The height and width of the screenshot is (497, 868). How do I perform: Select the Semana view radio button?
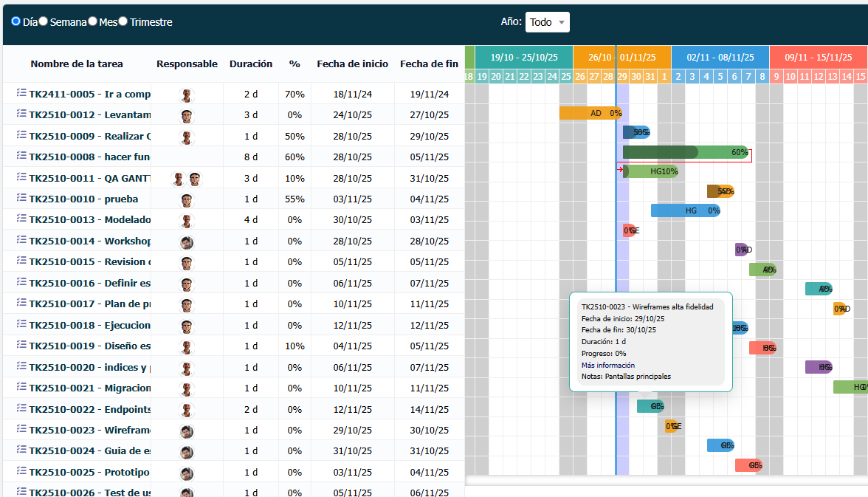[43, 22]
